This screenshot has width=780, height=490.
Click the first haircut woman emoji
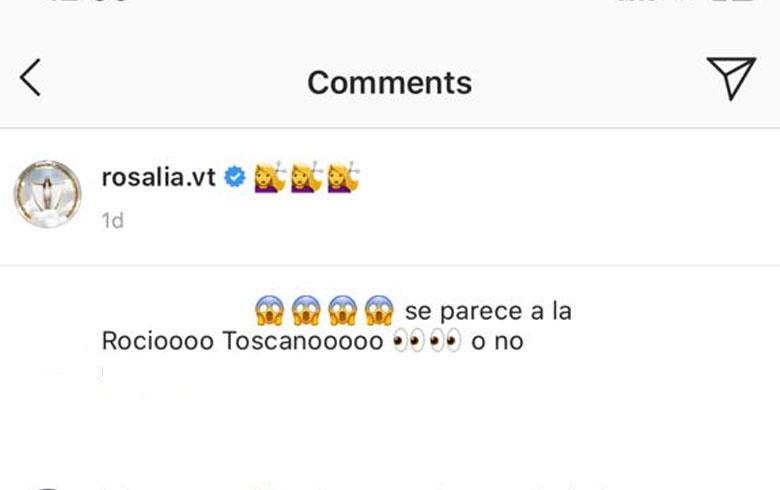(270, 177)
